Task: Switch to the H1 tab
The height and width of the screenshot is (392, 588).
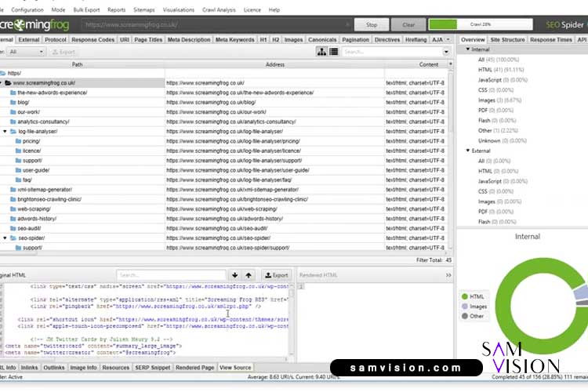Action: point(263,40)
